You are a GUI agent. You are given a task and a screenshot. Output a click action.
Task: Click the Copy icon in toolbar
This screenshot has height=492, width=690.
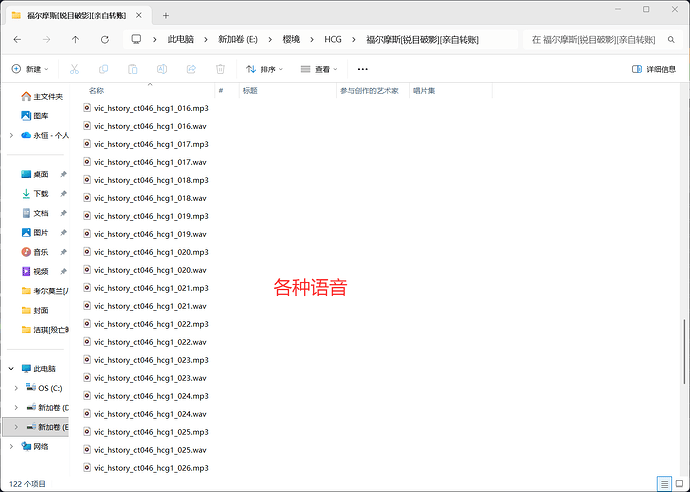tap(103, 69)
